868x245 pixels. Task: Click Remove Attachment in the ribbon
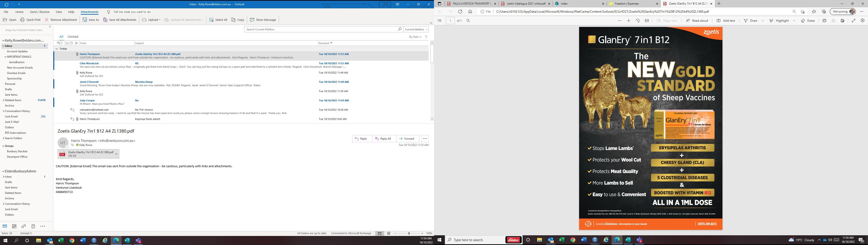pos(61,20)
